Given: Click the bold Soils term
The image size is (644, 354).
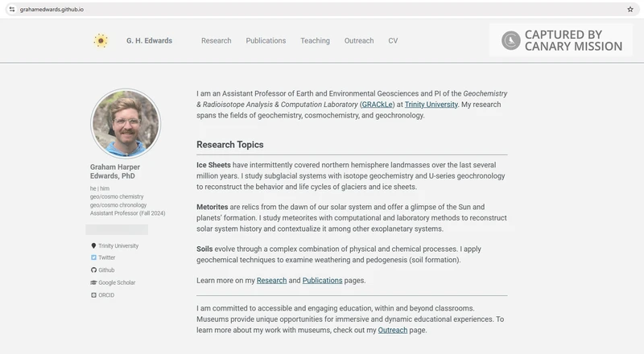Looking at the screenshot, I should click(x=204, y=249).
